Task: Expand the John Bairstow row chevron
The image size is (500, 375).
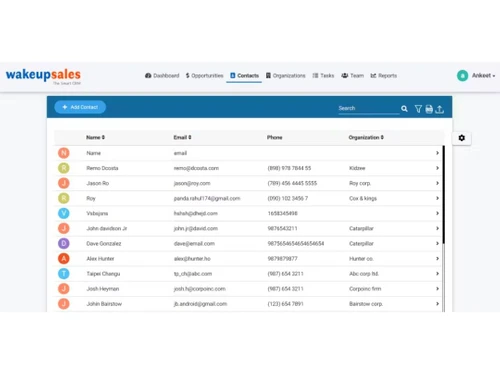Action: point(437,304)
